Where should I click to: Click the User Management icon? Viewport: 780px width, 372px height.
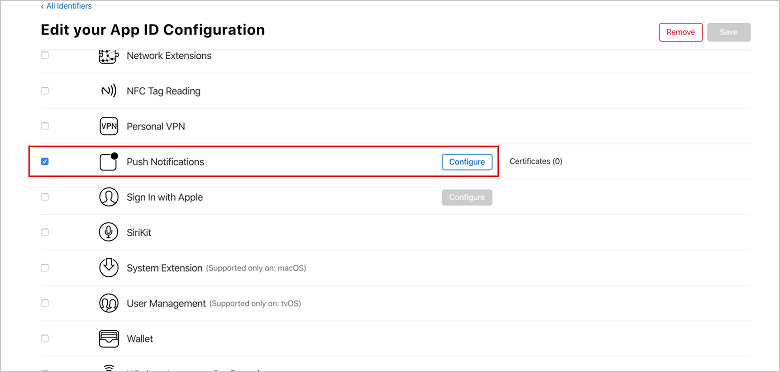click(x=108, y=303)
